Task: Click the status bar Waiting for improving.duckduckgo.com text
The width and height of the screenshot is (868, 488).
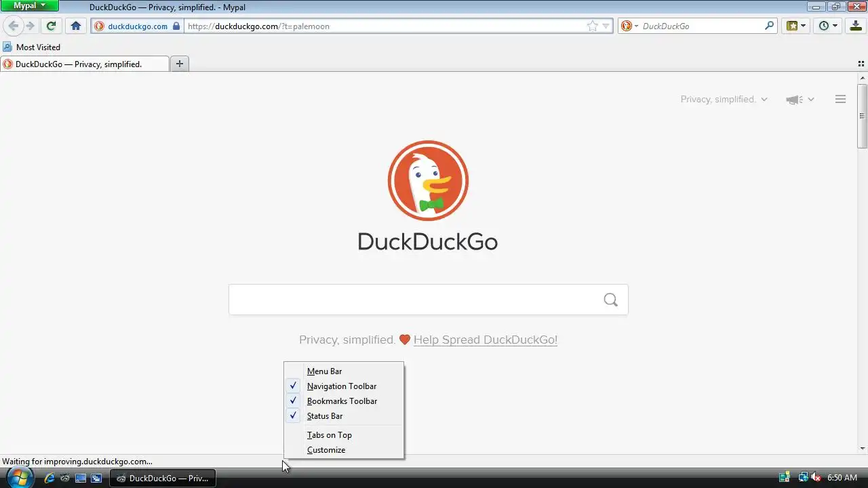Action: click(x=77, y=461)
